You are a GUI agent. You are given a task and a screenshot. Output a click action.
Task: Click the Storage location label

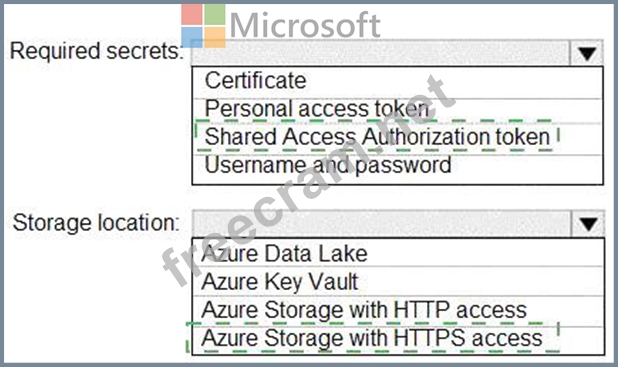click(96, 223)
